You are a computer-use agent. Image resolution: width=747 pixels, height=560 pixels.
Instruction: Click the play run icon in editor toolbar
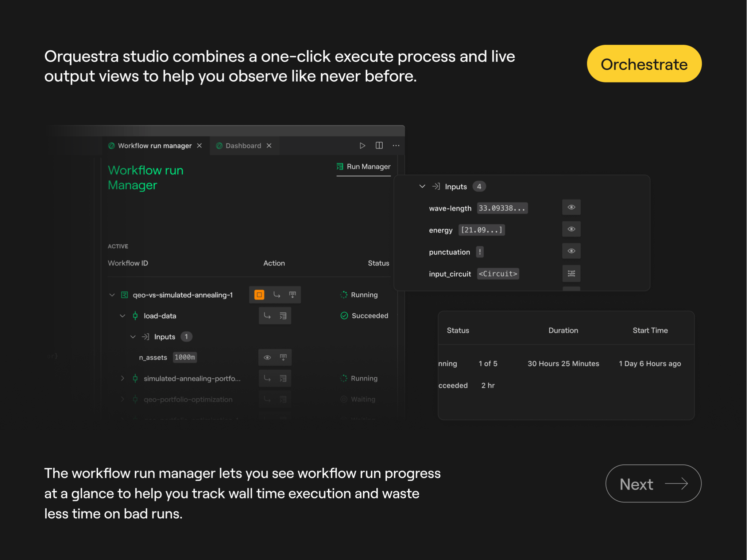pyautogui.click(x=362, y=146)
